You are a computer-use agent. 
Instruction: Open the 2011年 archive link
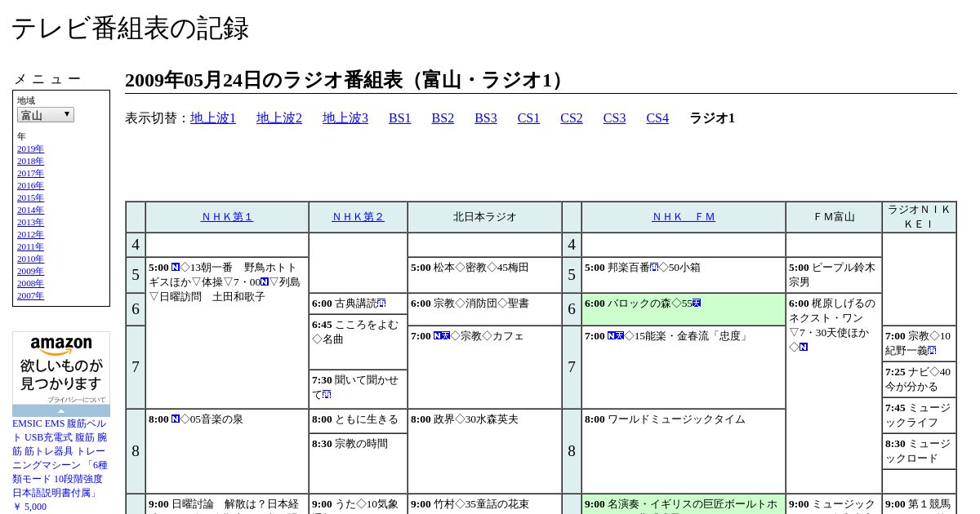click(30, 246)
